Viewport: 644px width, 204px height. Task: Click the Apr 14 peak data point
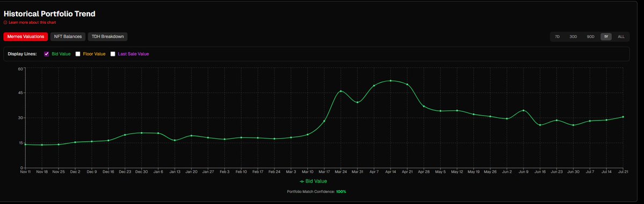[390, 81]
